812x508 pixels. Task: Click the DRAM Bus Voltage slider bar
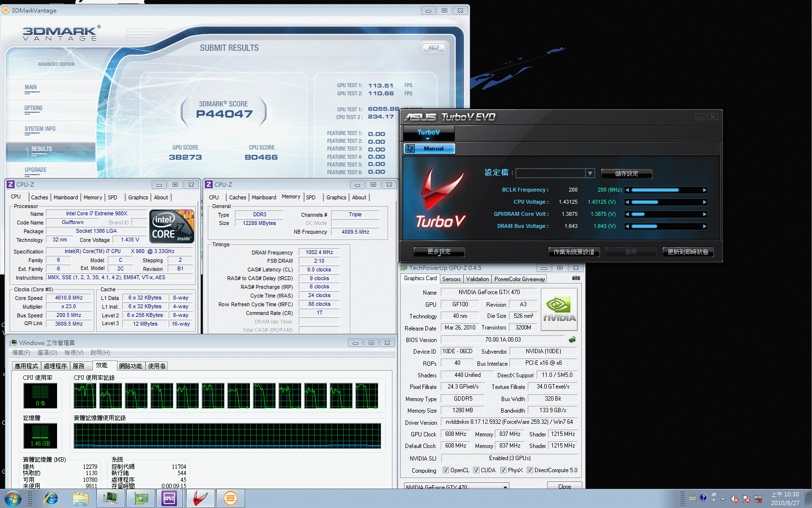[x=666, y=226]
